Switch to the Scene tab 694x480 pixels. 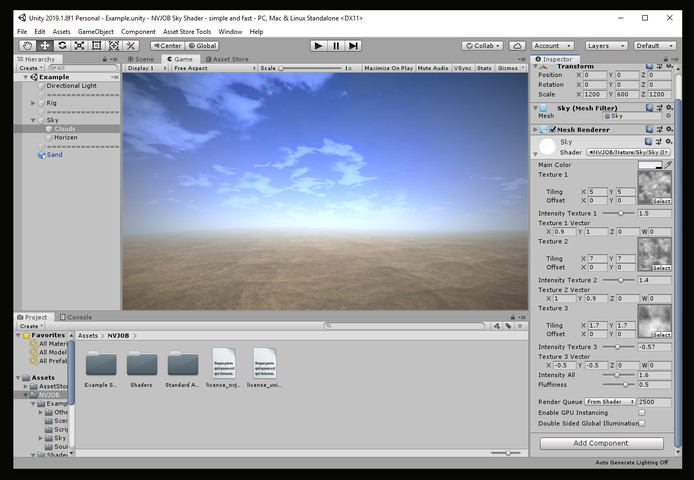click(141, 59)
